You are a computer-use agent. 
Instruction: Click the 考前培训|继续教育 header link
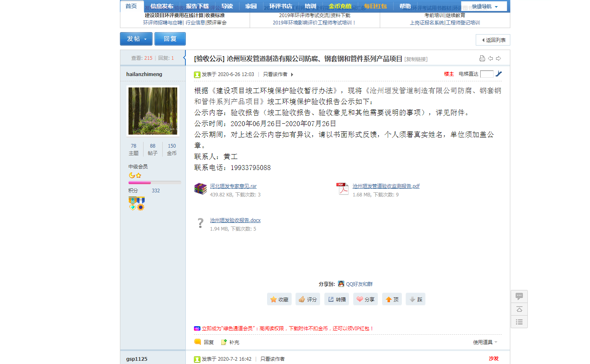click(x=445, y=15)
